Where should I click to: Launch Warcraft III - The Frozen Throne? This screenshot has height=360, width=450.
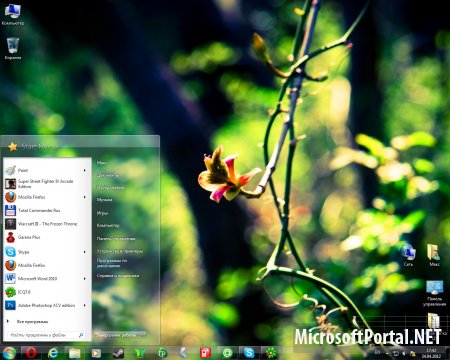coord(46,224)
